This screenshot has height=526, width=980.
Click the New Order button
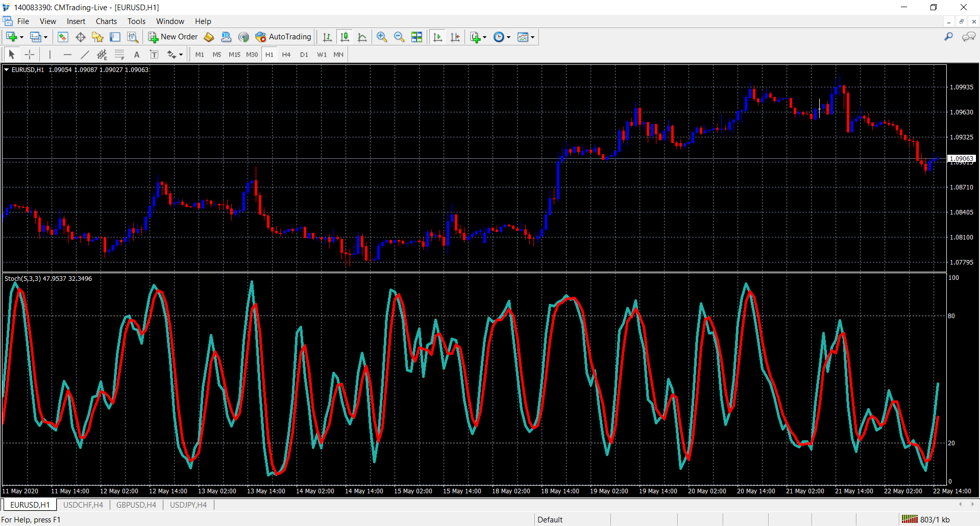(x=173, y=37)
